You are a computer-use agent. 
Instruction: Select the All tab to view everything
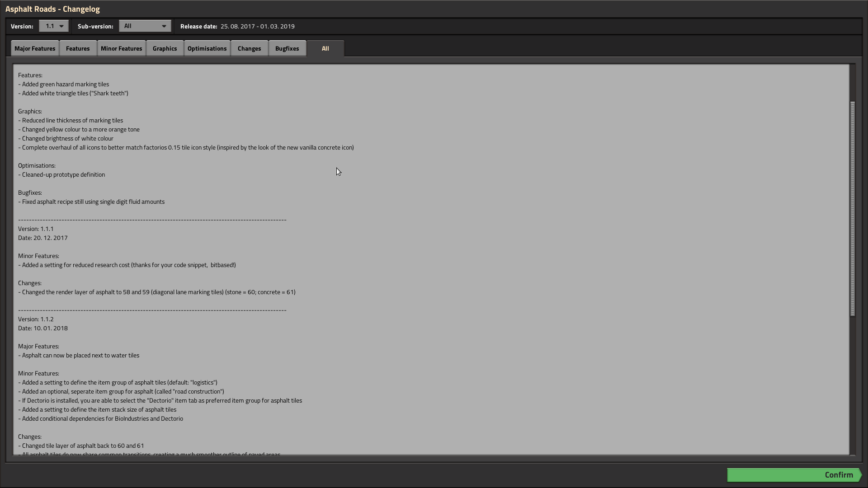coord(325,48)
